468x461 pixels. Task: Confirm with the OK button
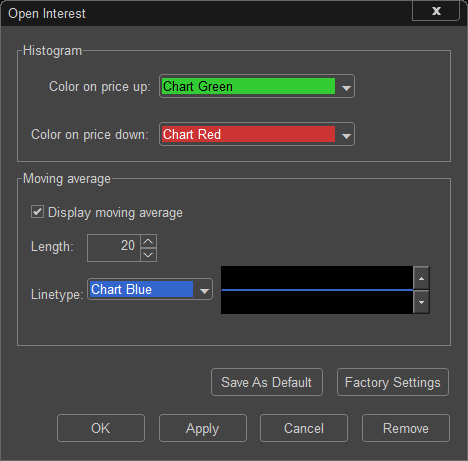tap(101, 428)
